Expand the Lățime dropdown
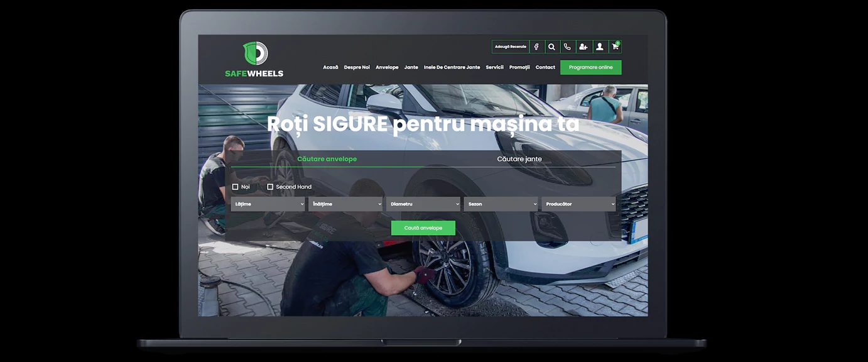Screen dimensions: 868x362 [268, 204]
